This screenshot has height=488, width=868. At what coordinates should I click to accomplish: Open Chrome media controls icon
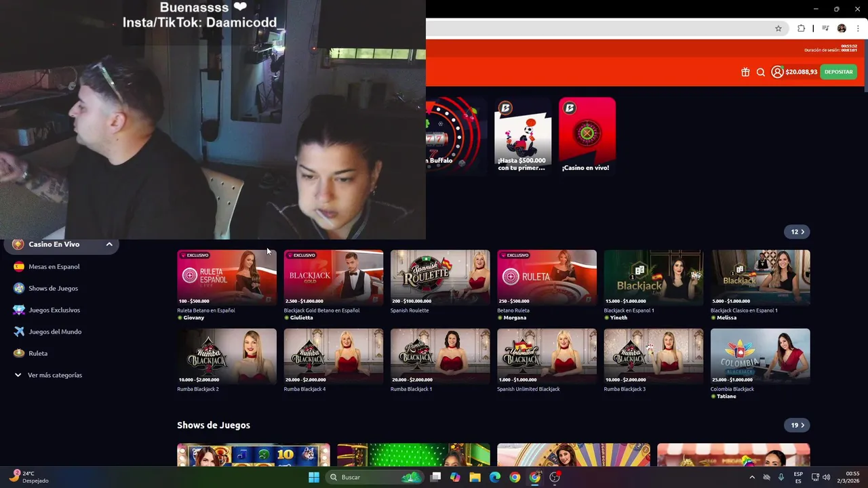point(825,28)
